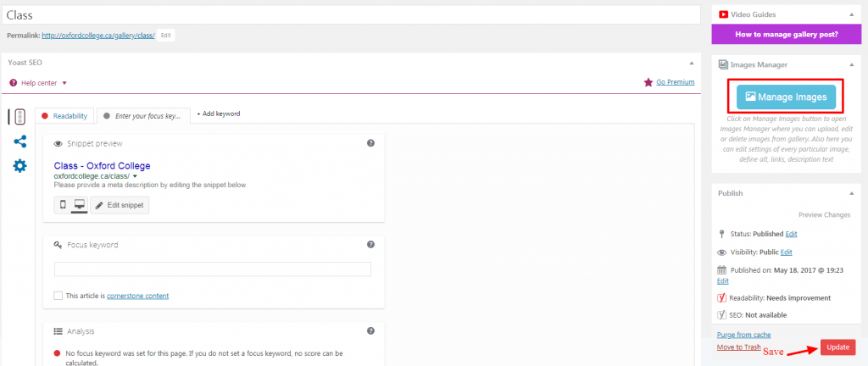
Task: Switch to desktop snippet preview
Action: point(80,205)
